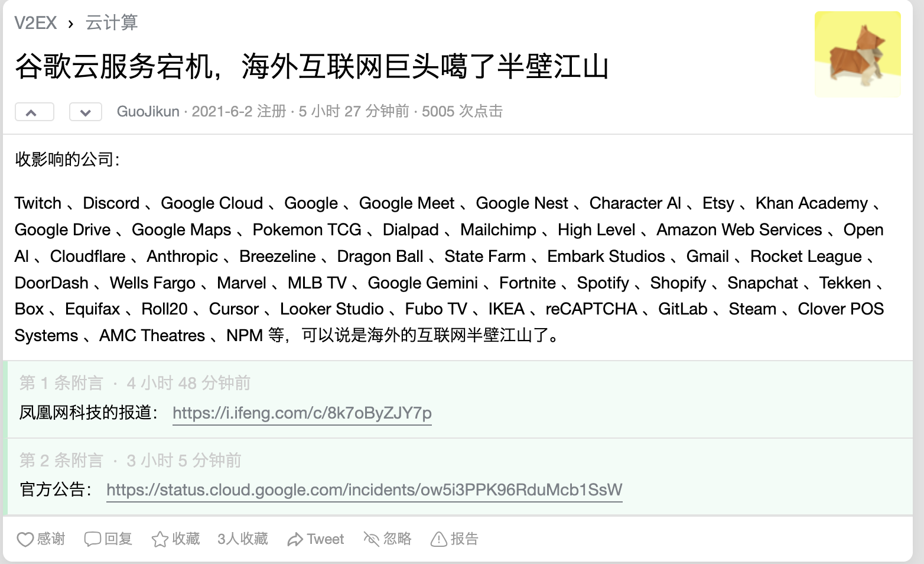Click the share arrow icon beside Tweet
The width and height of the screenshot is (924, 564).
click(295, 539)
